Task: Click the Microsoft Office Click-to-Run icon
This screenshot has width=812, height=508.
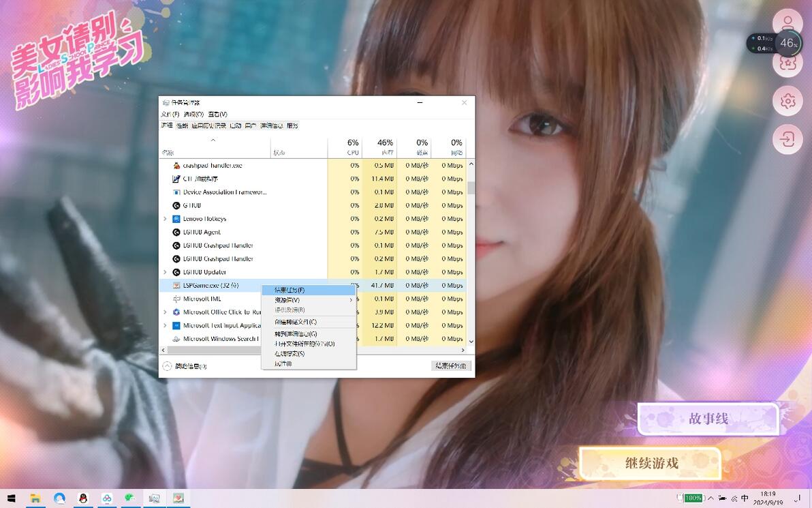Action: (x=176, y=312)
